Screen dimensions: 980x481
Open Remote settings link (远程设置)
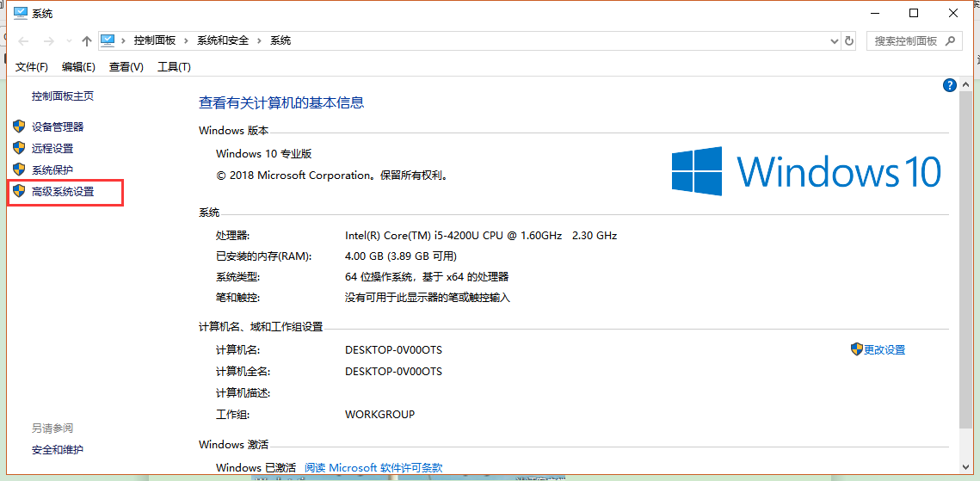coord(52,149)
